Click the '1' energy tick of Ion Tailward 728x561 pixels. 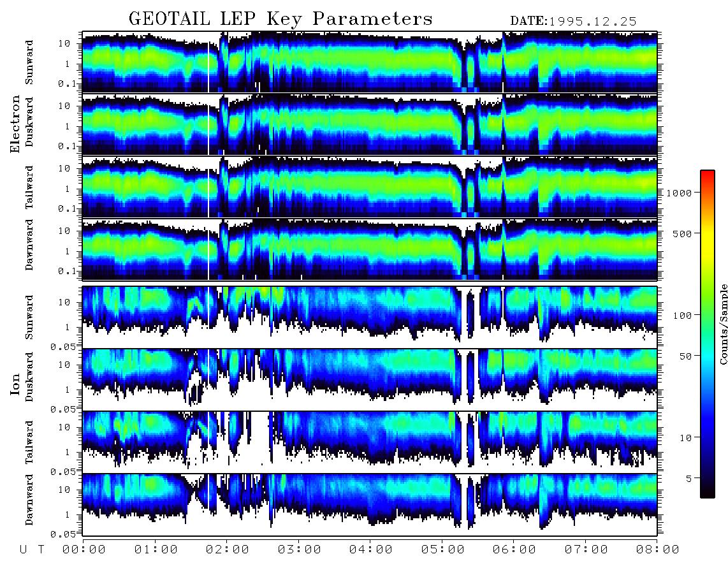click(x=68, y=453)
